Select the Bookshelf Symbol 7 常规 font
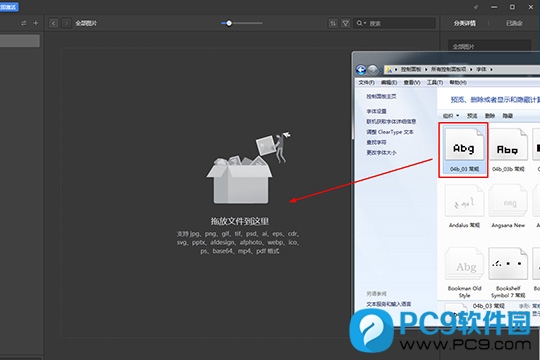The image size is (540, 360). tap(508, 272)
